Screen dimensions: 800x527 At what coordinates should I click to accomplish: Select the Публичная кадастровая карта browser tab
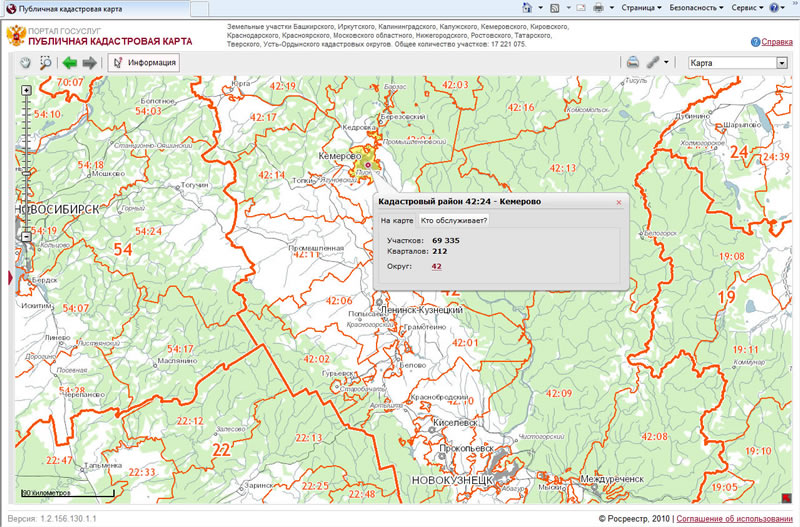coord(97,9)
